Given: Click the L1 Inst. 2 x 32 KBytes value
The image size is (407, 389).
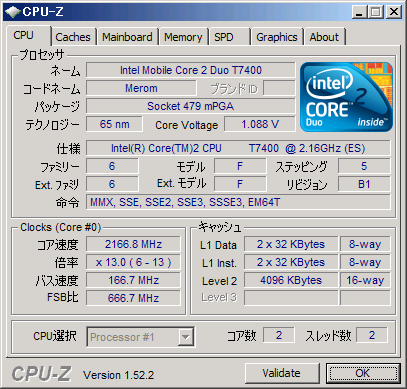Looking at the screenshot, I should click(x=291, y=262).
